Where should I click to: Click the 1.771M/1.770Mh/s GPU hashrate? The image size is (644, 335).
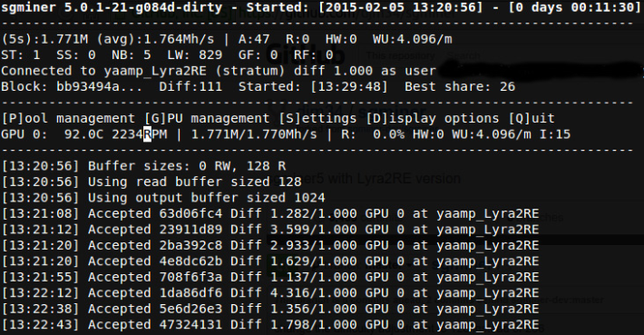[254, 134]
